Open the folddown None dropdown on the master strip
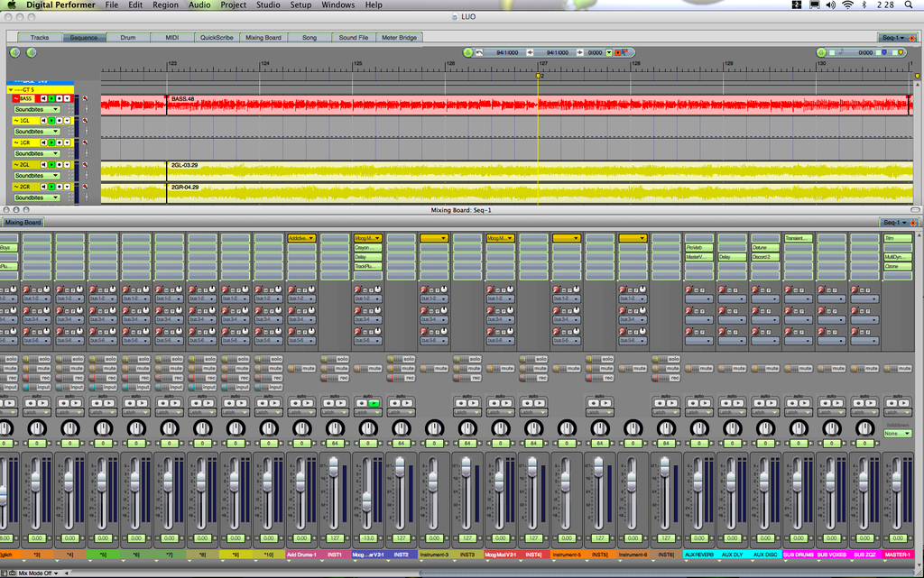This screenshot has width=924, height=578. (x=898, y=433)
